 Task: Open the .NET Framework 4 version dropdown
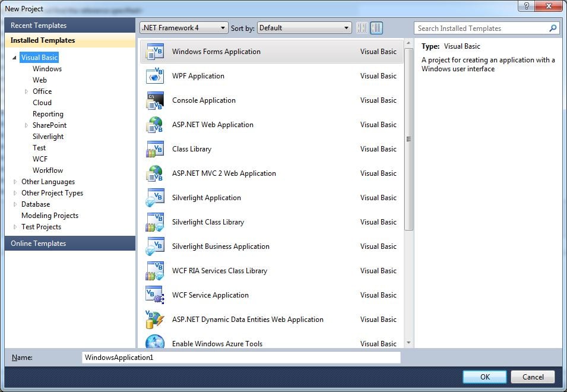[x=183, y=28]
